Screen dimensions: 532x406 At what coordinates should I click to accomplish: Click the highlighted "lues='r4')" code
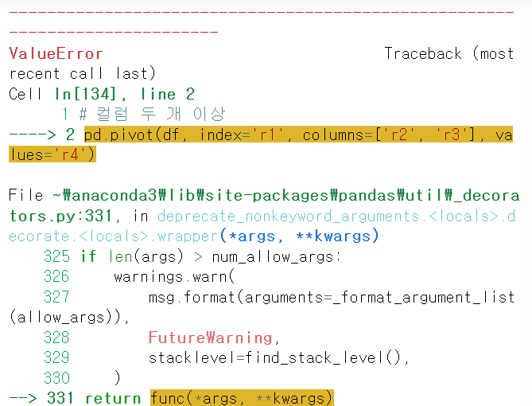click(52, 154)
